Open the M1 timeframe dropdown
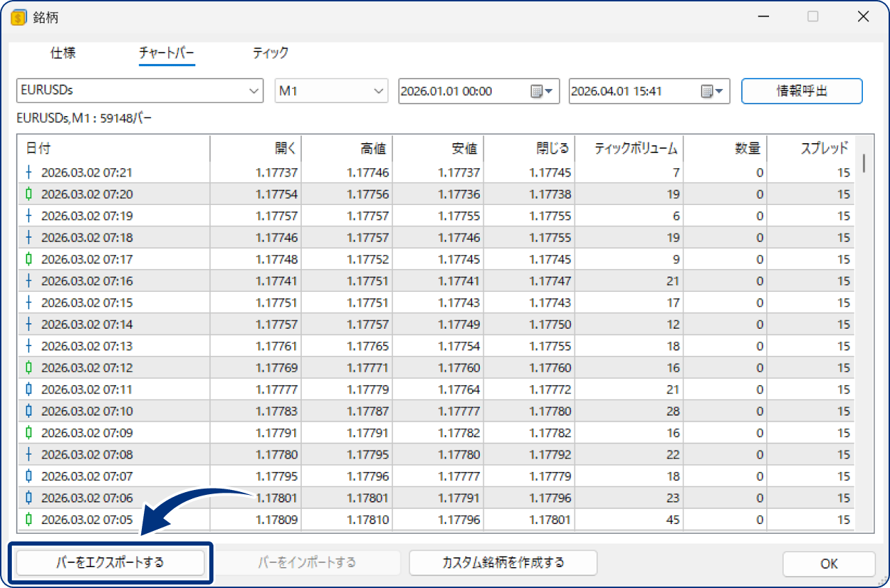Image resolution: width=890 pixels, height=588 pixels. pyautogui.click(x=379, y=90)
